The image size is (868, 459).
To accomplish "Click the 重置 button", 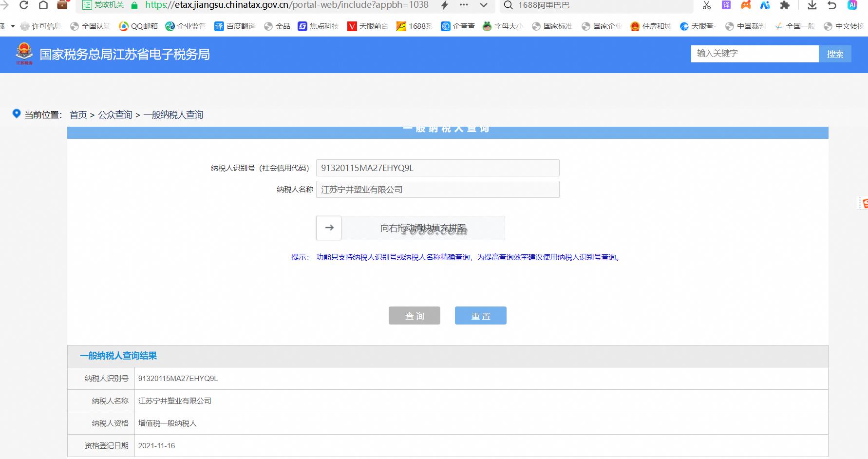I will coord(481,315).
